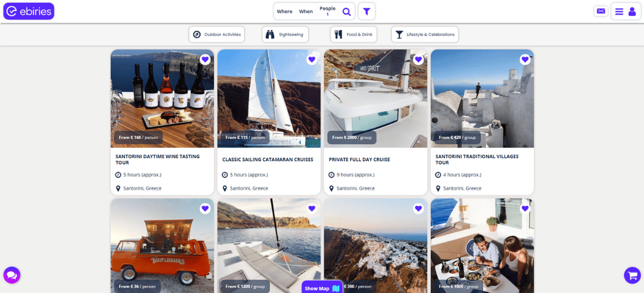The image size is (644, 293).
Task: Click the From € 160 / person price tag
Action: click(138, 138)
